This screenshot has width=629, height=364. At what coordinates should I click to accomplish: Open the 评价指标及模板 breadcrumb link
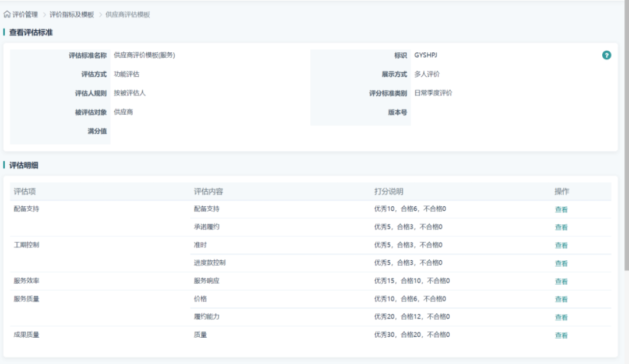pos(72,15)
